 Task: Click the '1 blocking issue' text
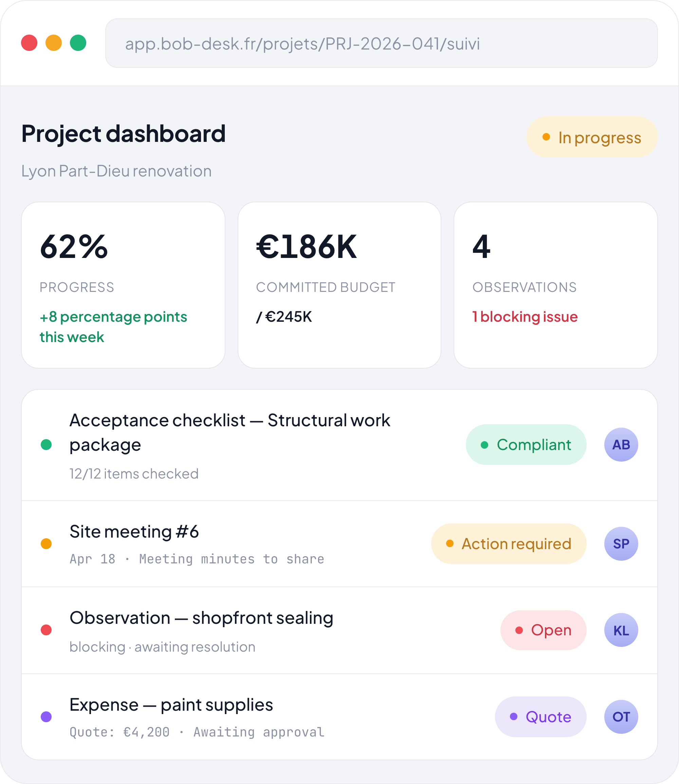coord(525,317)
